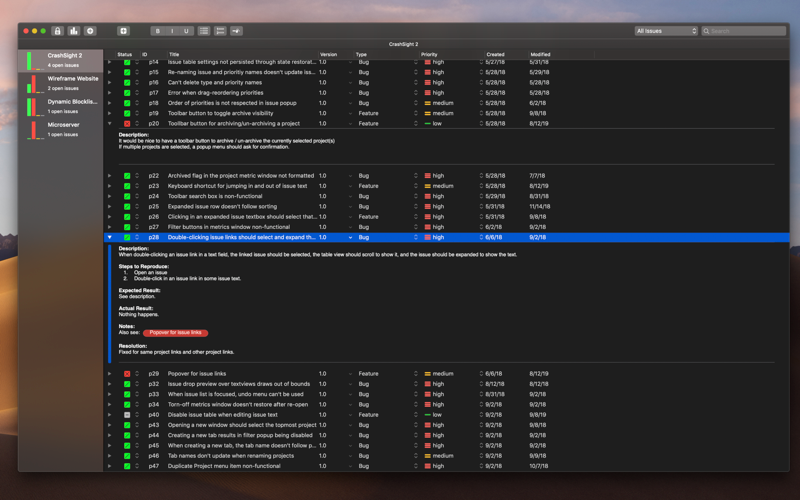Collapse the expanded issue p28 row
This screenshot has width=800, height=500.
point(110,238)
